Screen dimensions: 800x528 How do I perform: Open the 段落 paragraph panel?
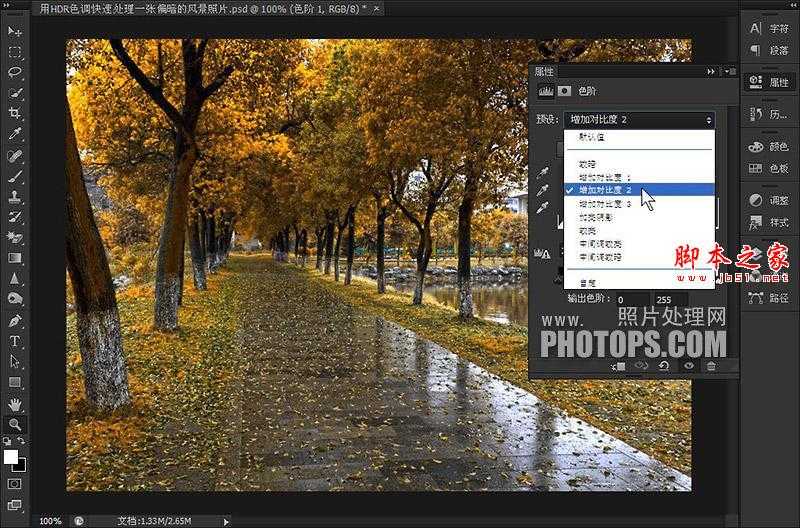click(769, 51)
